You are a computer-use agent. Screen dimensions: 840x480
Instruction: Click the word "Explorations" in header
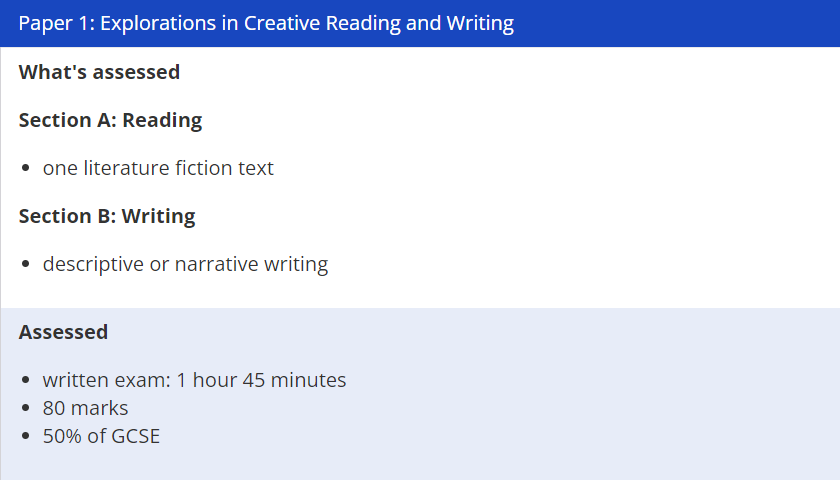pos(159,23)
